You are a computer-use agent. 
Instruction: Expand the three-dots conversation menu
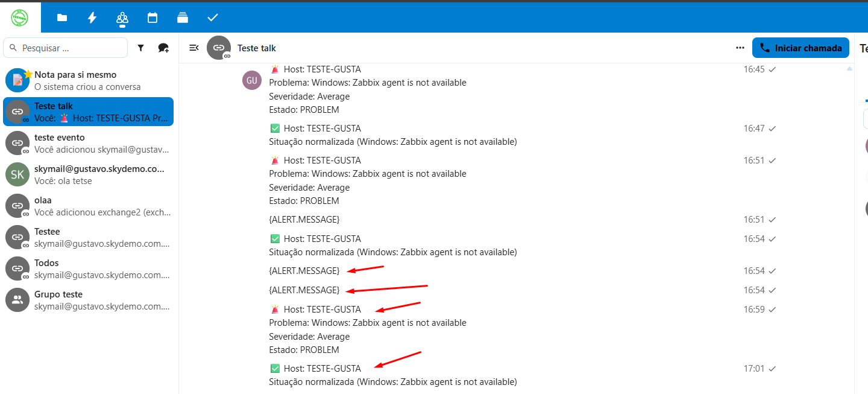coord(740,48)
